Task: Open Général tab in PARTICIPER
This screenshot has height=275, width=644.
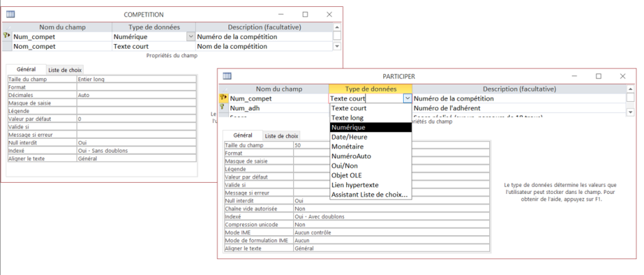Action: [x=242, y=135]
